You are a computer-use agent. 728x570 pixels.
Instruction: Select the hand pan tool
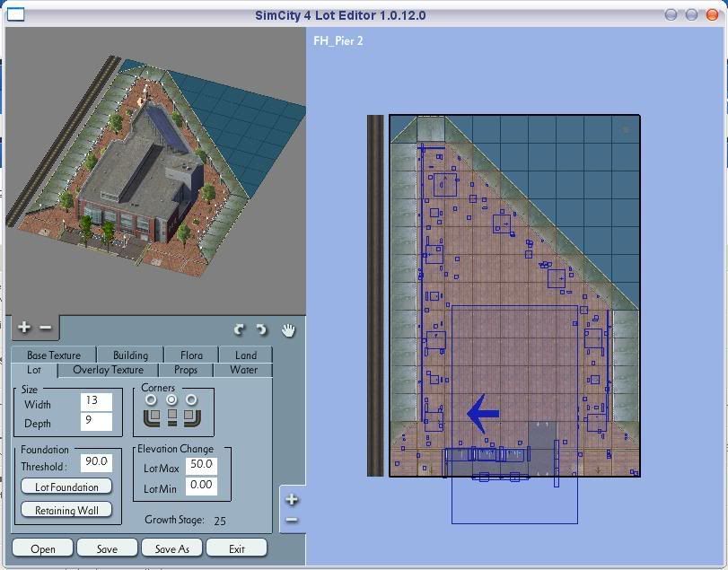click(288, 330)
